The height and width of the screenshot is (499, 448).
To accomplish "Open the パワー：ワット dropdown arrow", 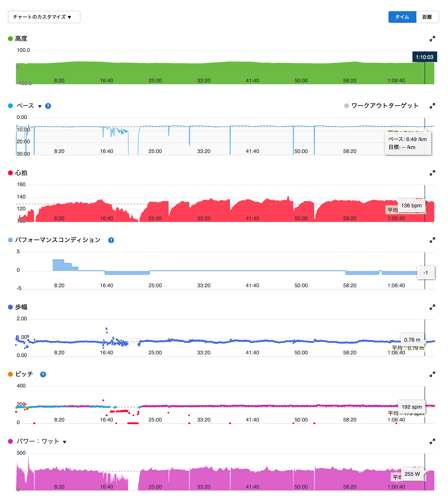I will [x=65, y=442].
